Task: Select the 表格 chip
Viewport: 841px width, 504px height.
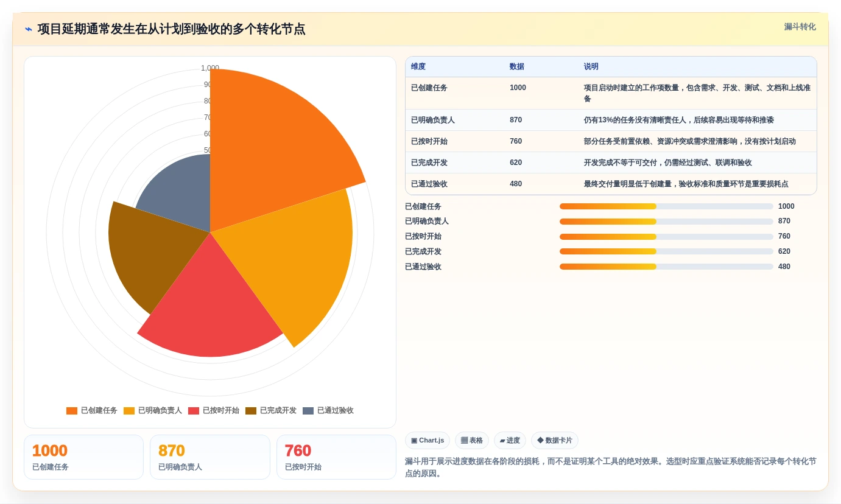Action: [x=472, y=441]
